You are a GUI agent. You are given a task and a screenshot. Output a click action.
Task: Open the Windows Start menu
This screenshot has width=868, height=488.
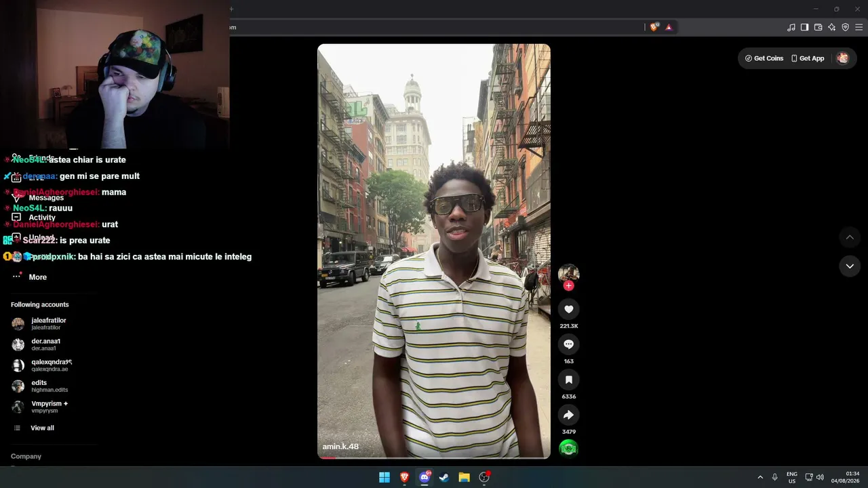click(384, 477)
